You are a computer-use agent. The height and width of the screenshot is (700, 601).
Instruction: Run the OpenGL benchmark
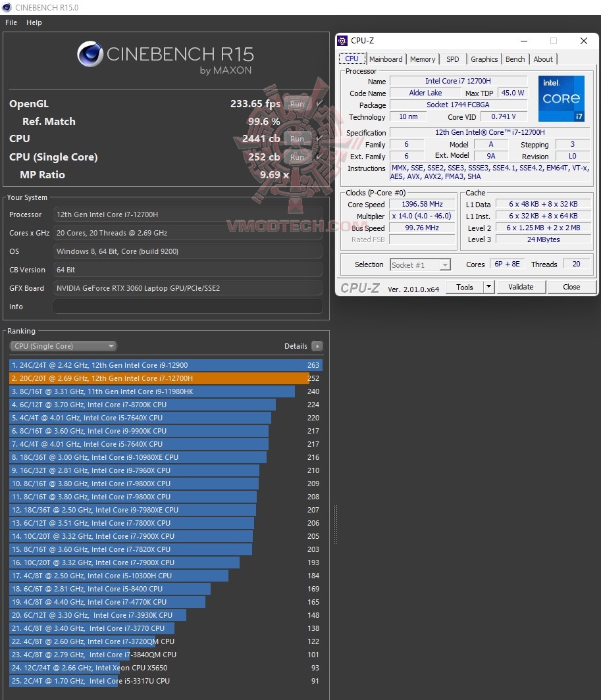tap(297, 103)
